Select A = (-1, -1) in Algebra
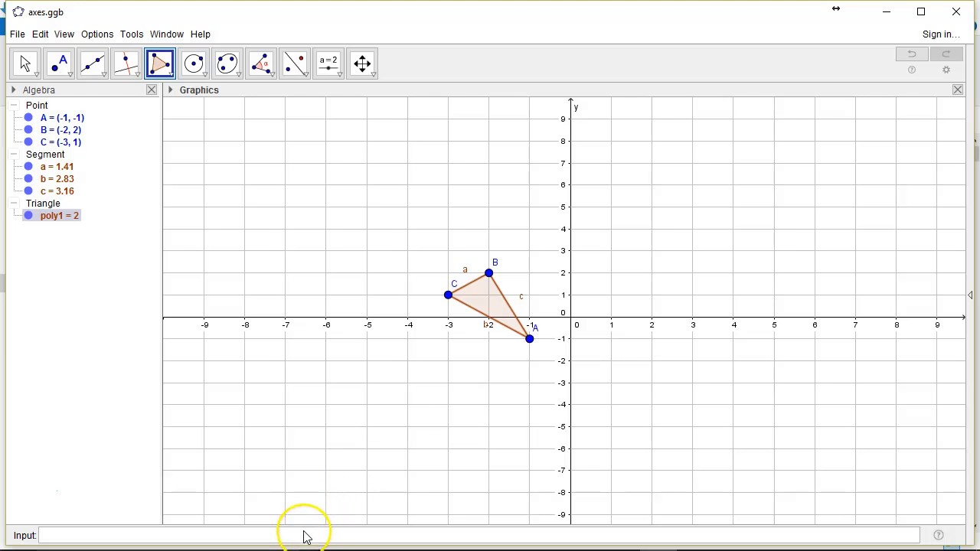The height and width of the screenshot is (551, 980). click(62, 118)
